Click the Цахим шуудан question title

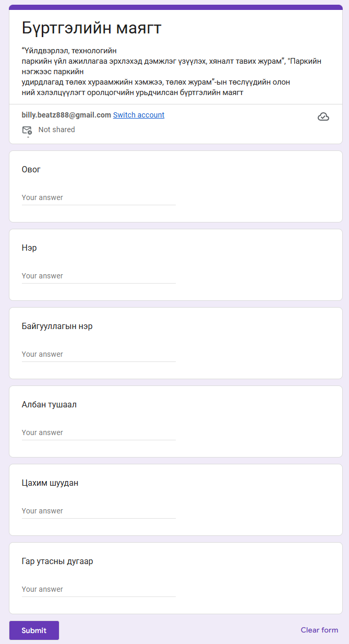[50, 483]
